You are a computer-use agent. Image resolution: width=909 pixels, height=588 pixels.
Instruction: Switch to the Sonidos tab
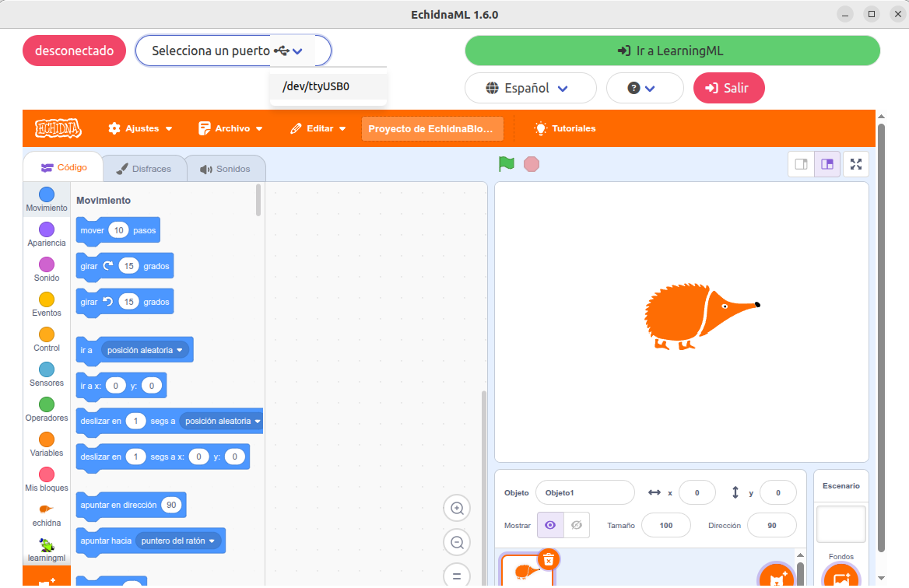point(226,169)
